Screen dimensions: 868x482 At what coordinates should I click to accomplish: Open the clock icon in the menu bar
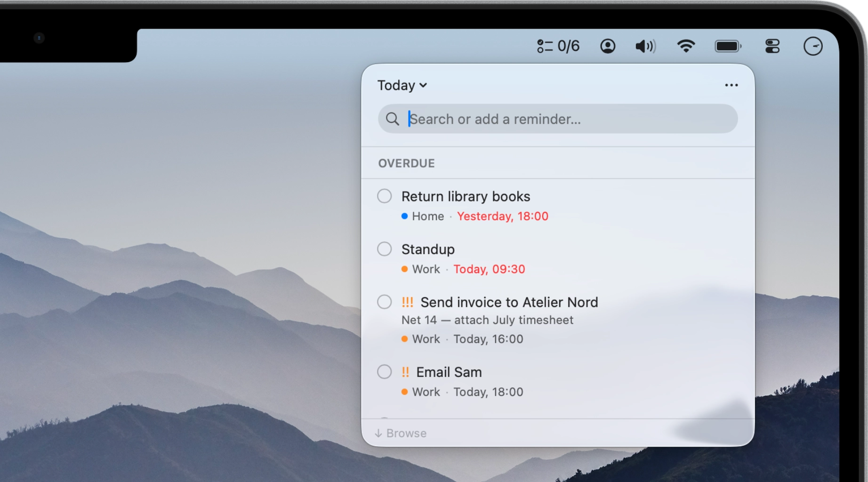[813, 46]
